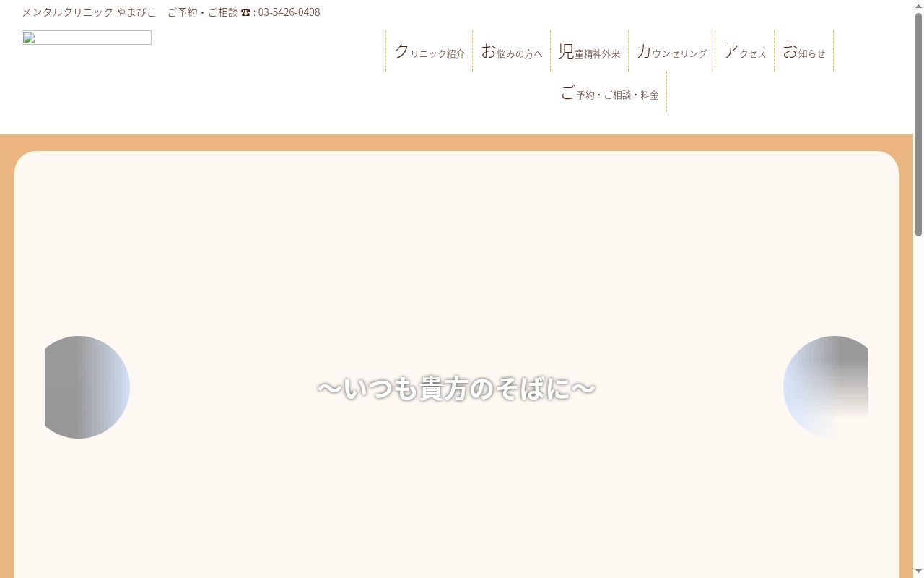
Task: Go to 児童精神外来 page
Action: pos(590,51)
